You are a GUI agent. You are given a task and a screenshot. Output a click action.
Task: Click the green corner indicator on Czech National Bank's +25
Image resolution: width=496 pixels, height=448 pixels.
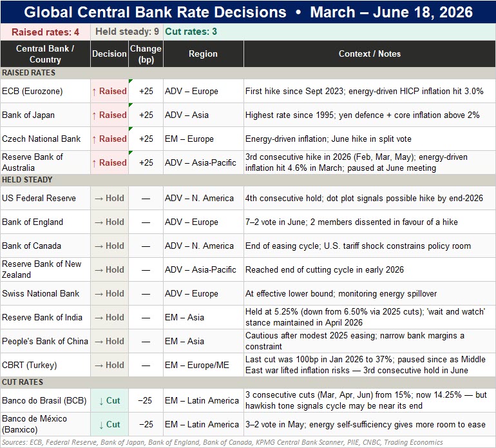pyautogui.click(x=131, y=128)
